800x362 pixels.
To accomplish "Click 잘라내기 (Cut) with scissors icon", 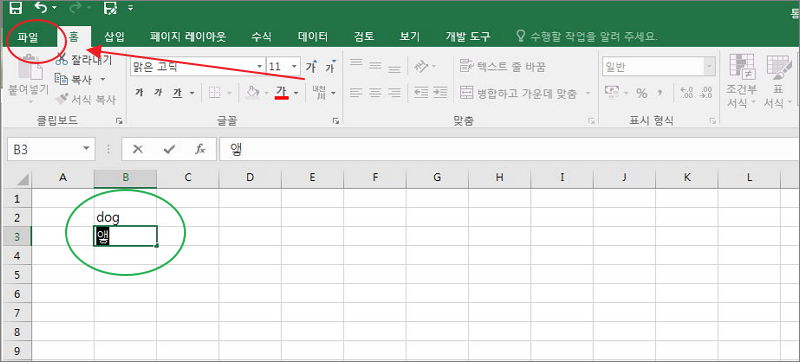I will 83,60.
